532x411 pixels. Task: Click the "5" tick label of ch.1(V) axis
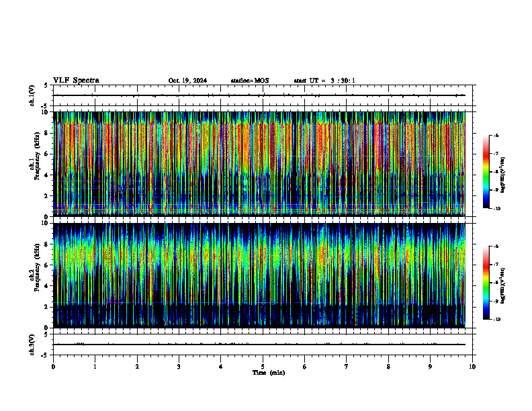47,85
